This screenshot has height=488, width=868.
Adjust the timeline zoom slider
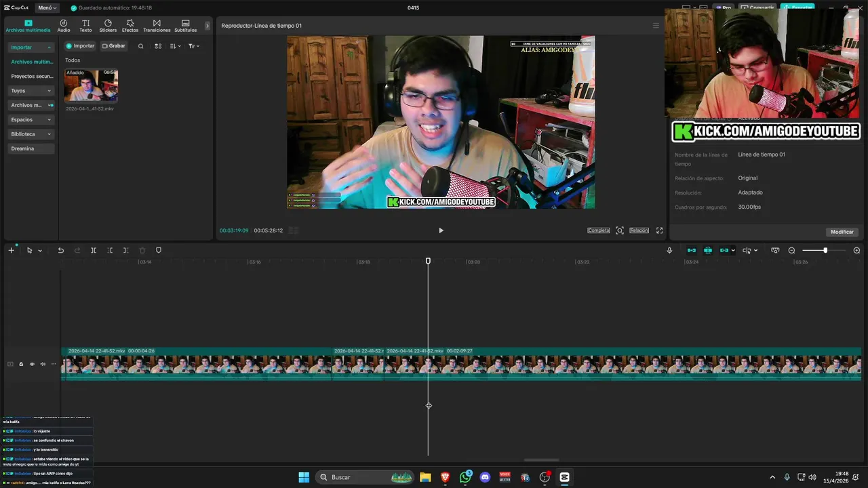[825, 250]
